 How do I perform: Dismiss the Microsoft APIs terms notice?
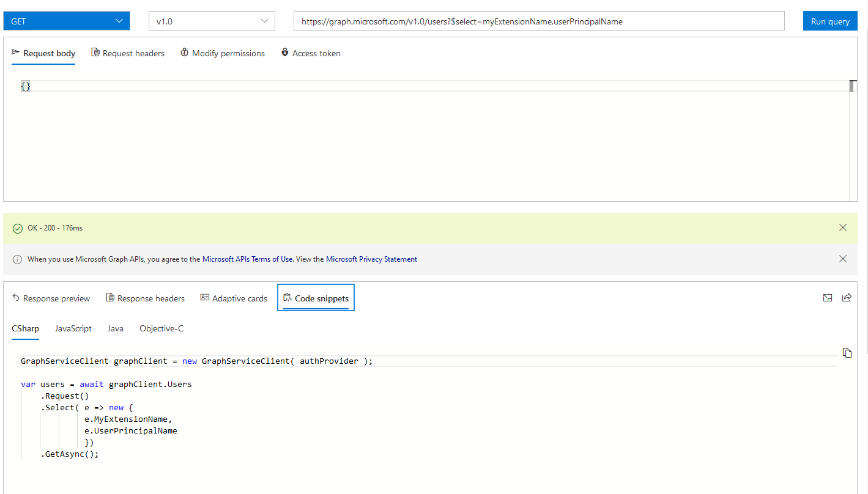[x=843, y=259]
